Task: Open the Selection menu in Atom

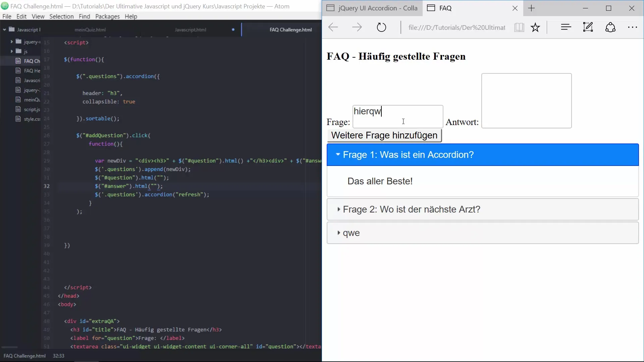Action: pyautogui.click(x=61, y=16)
